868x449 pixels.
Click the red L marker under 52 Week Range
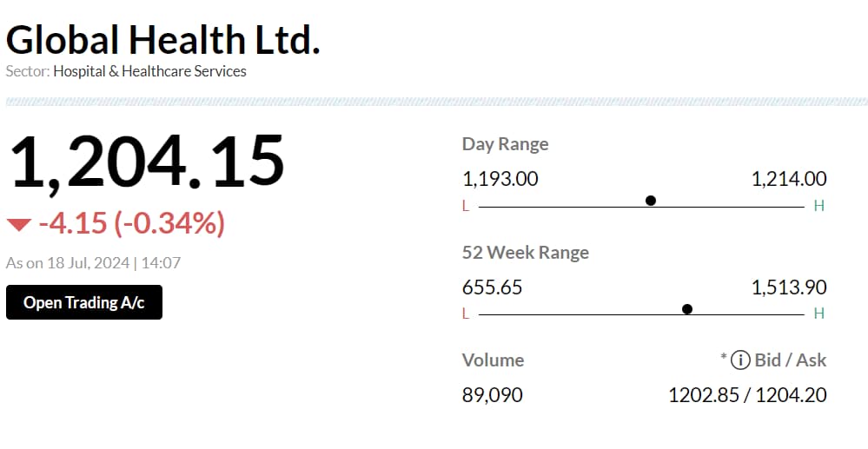coord(466,314)
